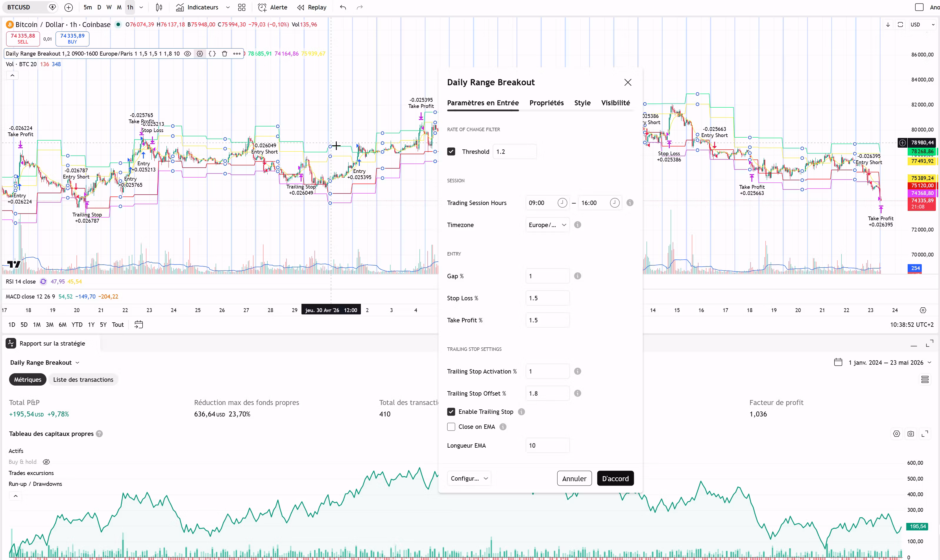Switch to Propriétés tab
The image size is (940, 560).
546,103
